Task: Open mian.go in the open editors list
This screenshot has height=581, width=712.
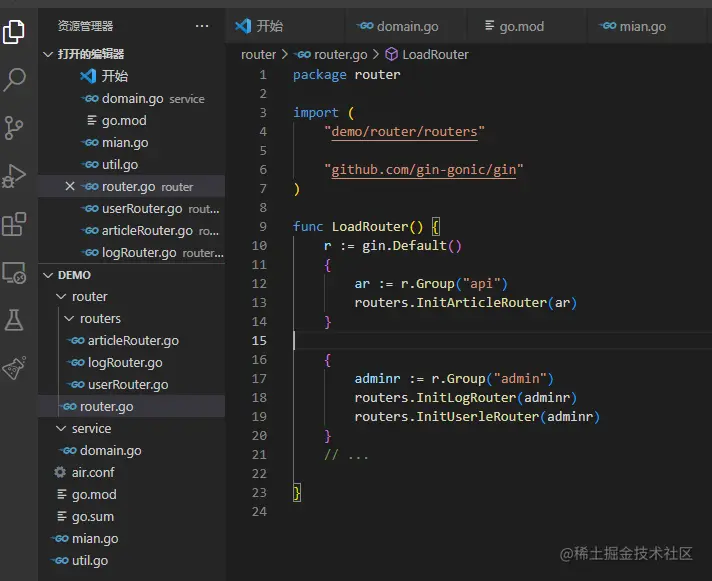Action: (x=132, y=143)
